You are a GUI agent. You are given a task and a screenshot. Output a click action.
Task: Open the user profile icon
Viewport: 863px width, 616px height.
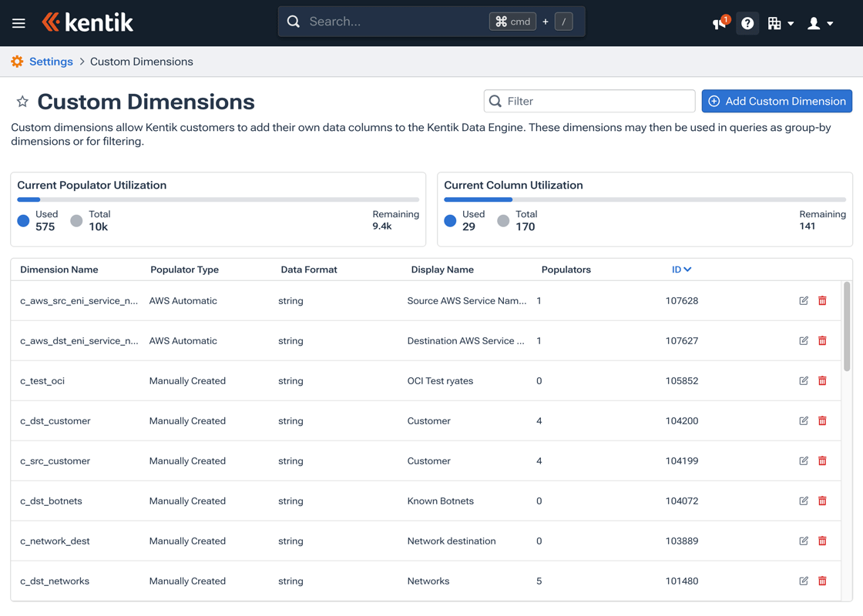click(x=814, y=23)
